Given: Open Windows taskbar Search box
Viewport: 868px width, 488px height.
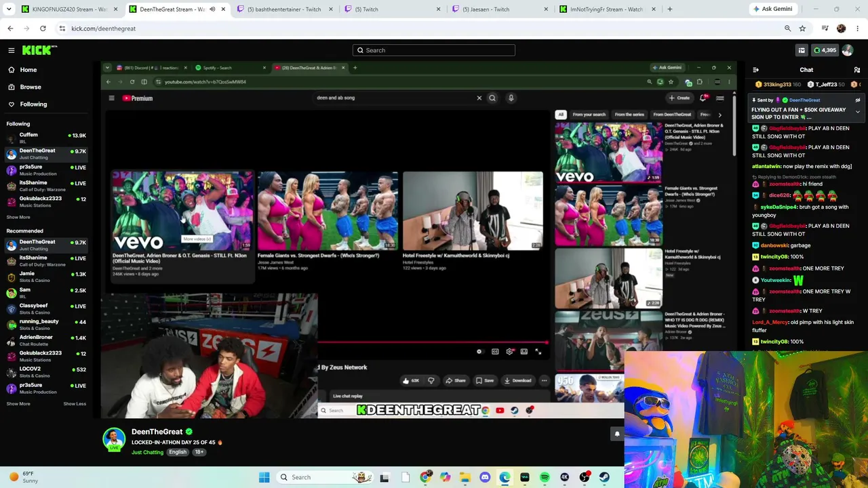Looking at the screenshot, I should [x=325, y=477].
